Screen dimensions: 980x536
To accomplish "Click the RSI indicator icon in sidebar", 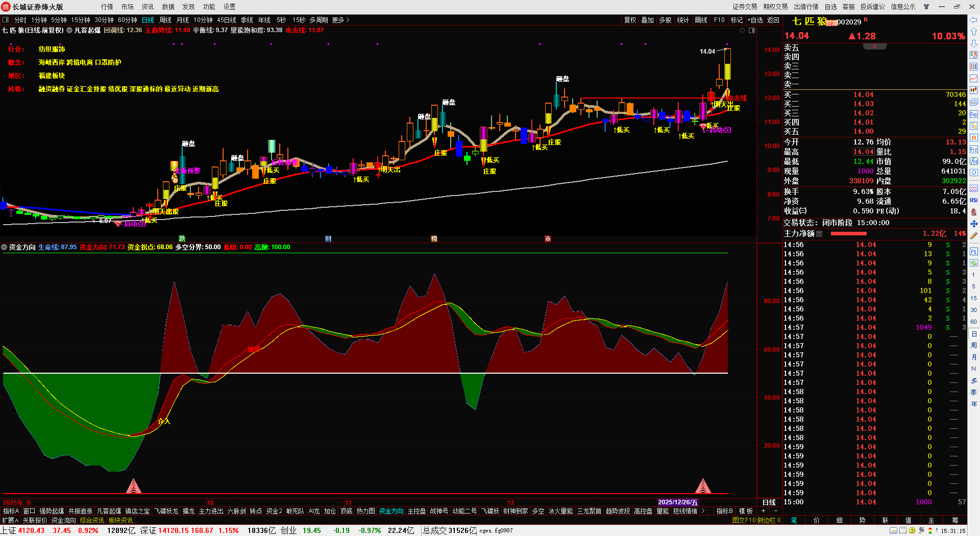I will [x=974, y=200].
